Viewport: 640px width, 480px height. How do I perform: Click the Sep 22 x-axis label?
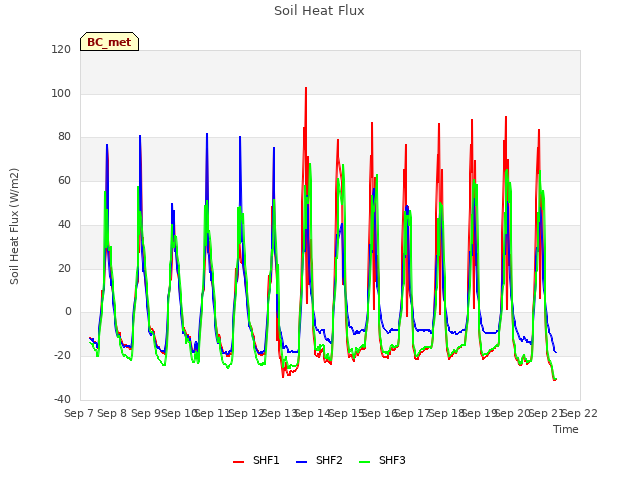pos(580,413)
